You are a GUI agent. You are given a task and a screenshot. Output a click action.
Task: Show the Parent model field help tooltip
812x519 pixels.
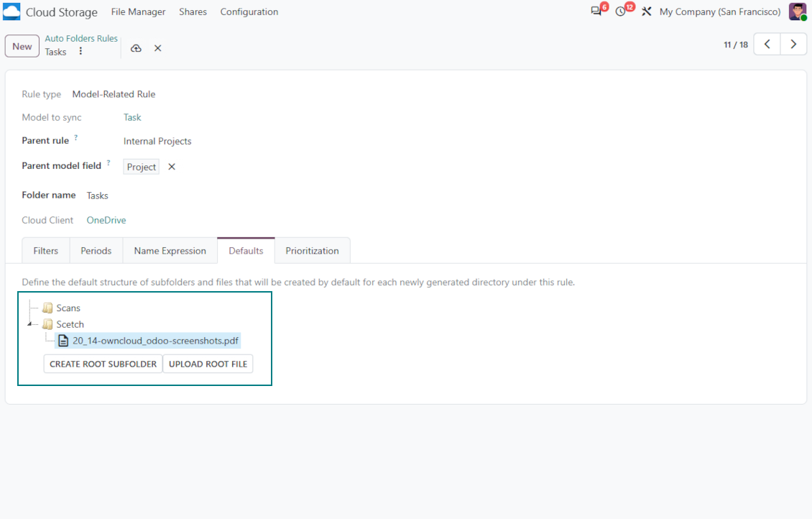(109, 162)
